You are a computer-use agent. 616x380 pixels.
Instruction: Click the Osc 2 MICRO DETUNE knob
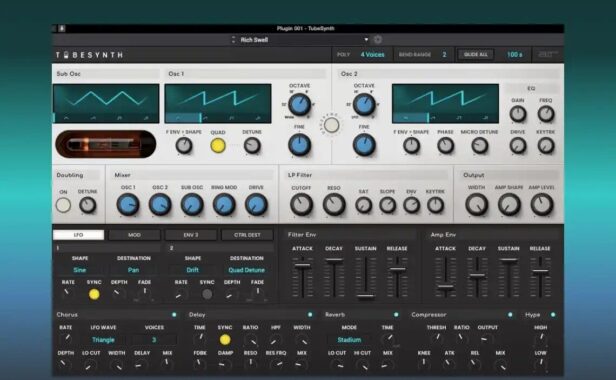click(x=479, y=146)
